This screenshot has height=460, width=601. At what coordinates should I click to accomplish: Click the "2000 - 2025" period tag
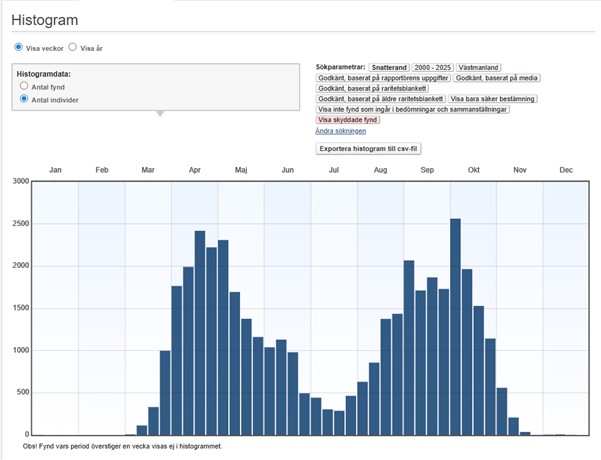click(435, 67)
